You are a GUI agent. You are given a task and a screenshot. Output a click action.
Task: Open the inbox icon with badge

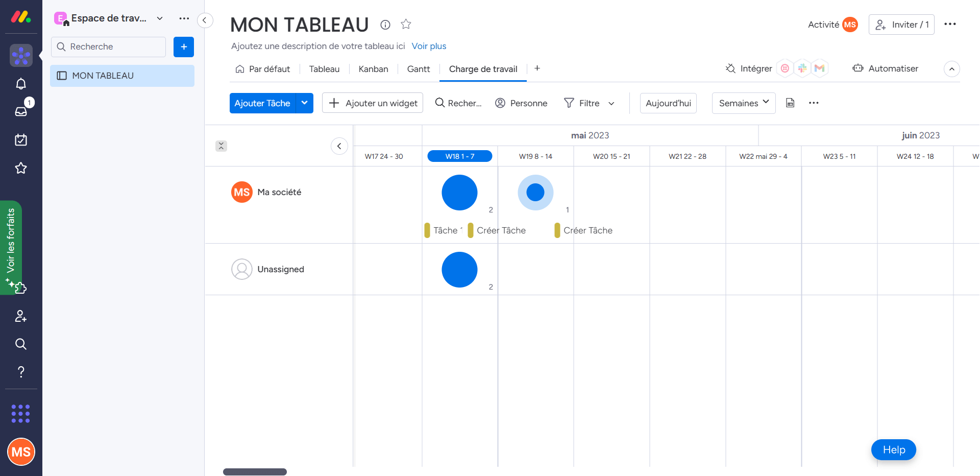click(21, 111)
